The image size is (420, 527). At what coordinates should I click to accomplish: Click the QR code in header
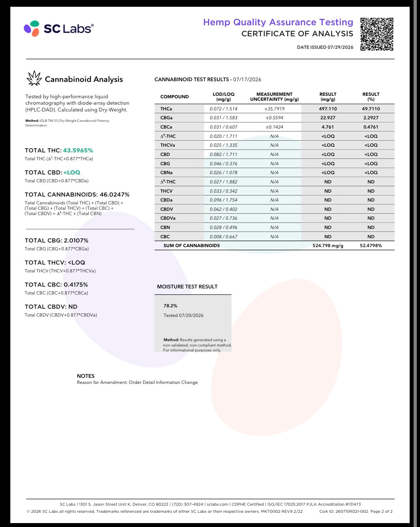(377, 34)
